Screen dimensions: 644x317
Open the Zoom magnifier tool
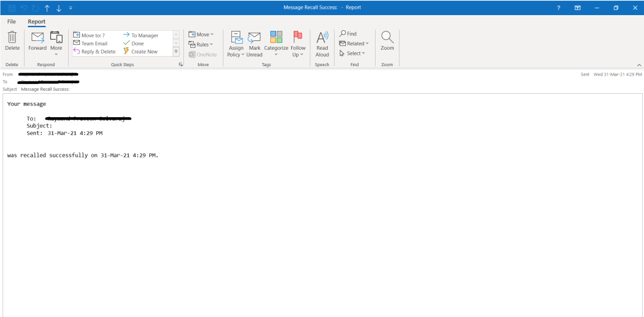point(387,40)
